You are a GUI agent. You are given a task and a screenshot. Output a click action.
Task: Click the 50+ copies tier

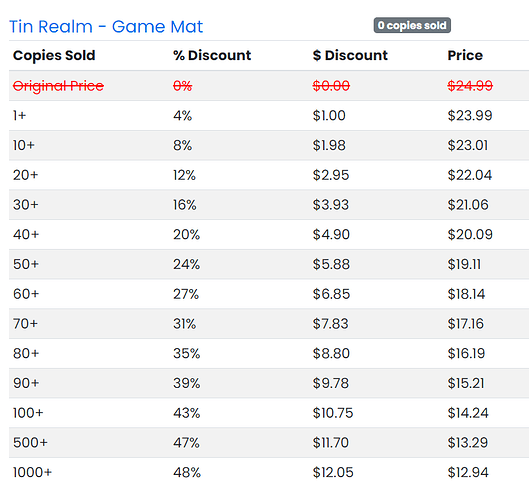pyautogui.click(x=26, y=264)
